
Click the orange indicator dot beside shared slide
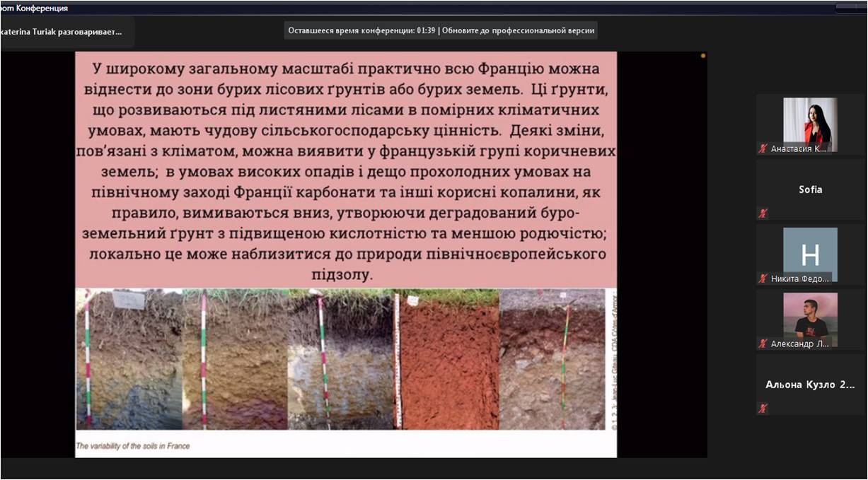tap(702, 55)
